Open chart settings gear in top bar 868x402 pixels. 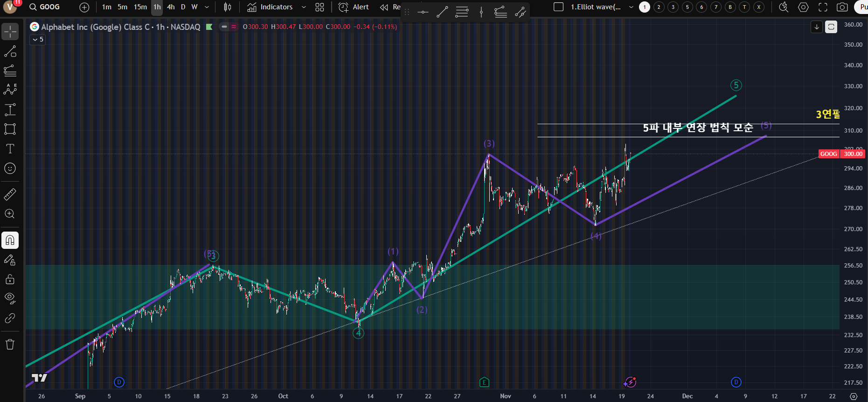tap(803, 7)
